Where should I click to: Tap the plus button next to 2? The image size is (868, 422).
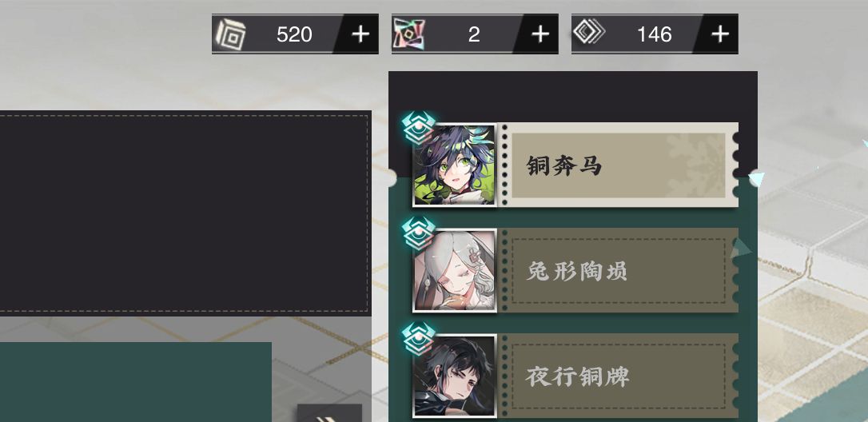click(540, 34)
